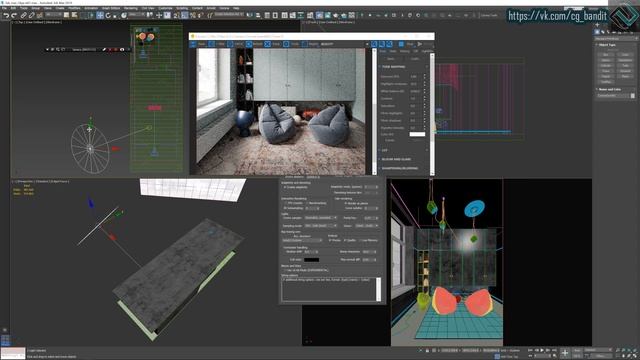
Task: Click the viewport layout tab icon bottom-left
Action: [x=5, y=340]
